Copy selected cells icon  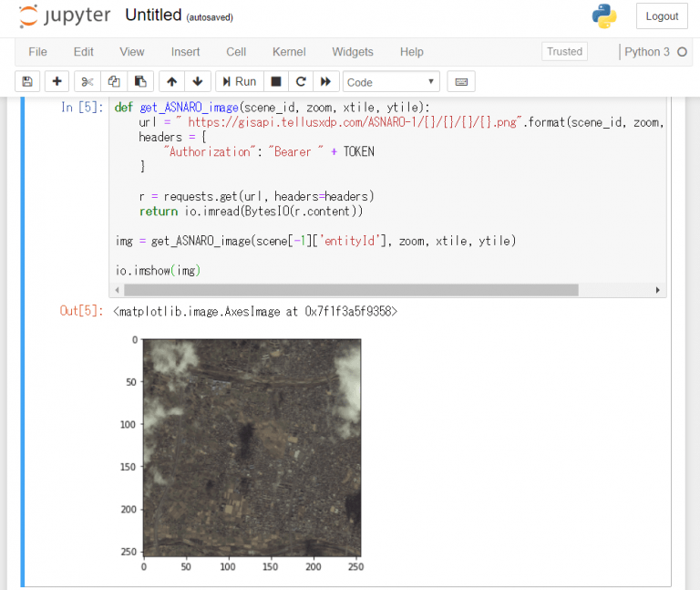pos(114,82)
